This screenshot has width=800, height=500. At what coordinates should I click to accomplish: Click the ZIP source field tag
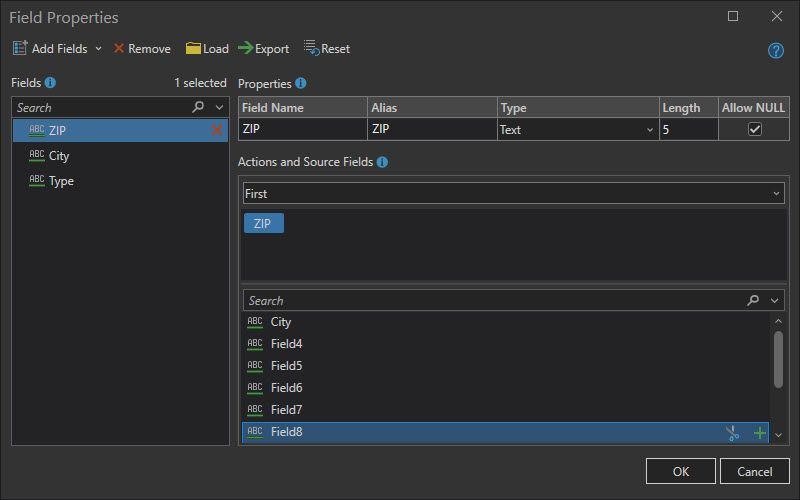coord(264,223)
